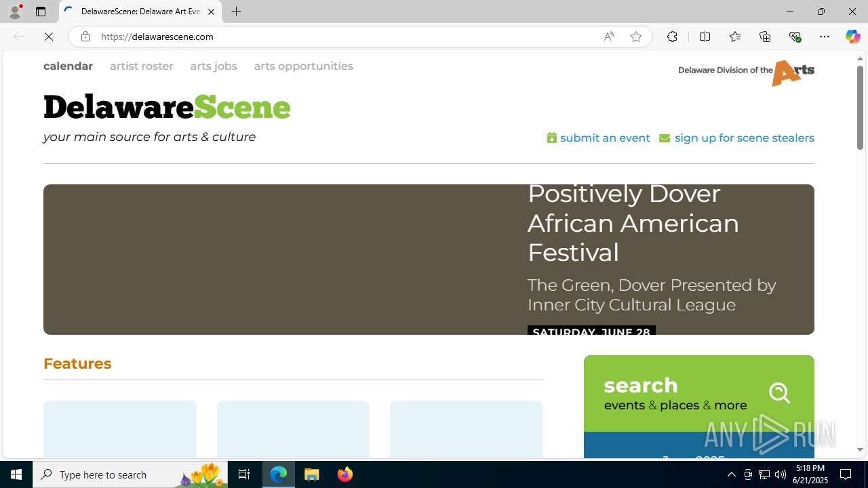
Task: Click sign up for scene stealers link
Action: coord(736,138)
